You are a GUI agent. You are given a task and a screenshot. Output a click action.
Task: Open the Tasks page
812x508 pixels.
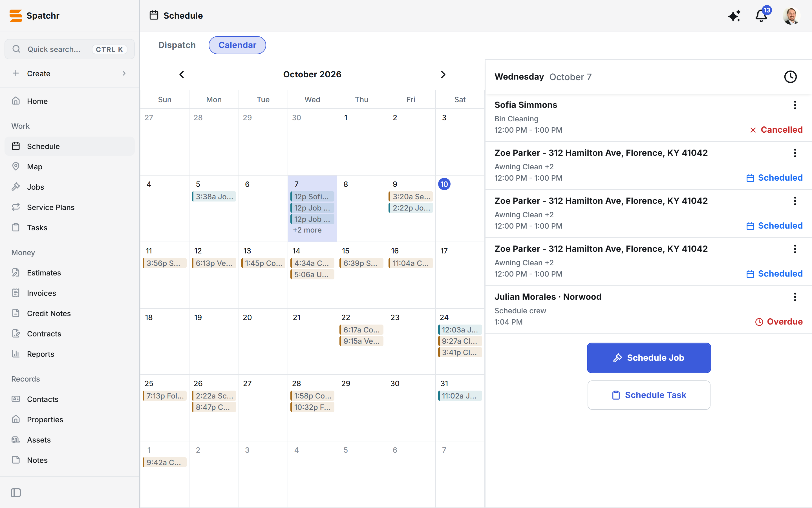point(69,228)
